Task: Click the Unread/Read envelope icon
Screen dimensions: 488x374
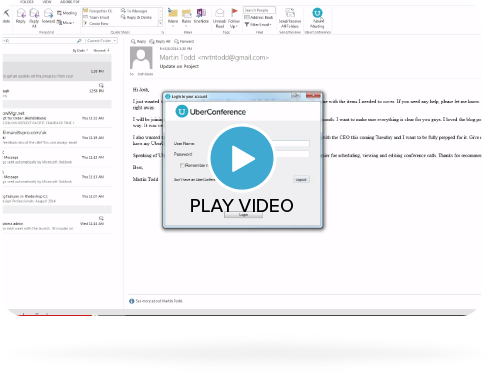Action: tap(219, 18)
